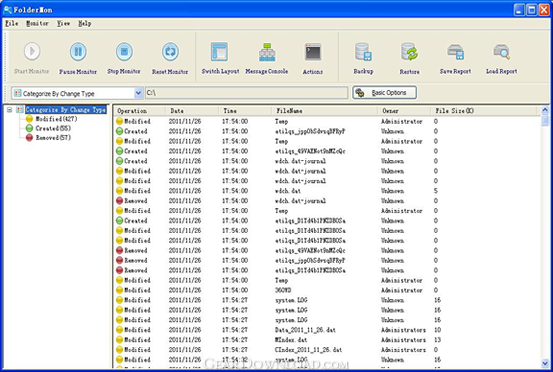The height and width of the screenshot is (372, 553).
Task: Click yellow icon of Data_2011_11_26.dat row
Action: (120, 330)
